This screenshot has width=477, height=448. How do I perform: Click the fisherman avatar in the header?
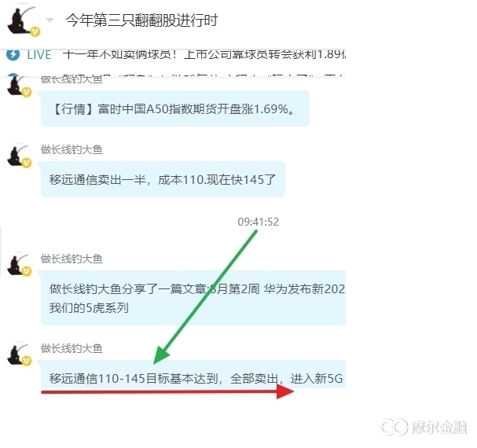[x=23, y=20]
